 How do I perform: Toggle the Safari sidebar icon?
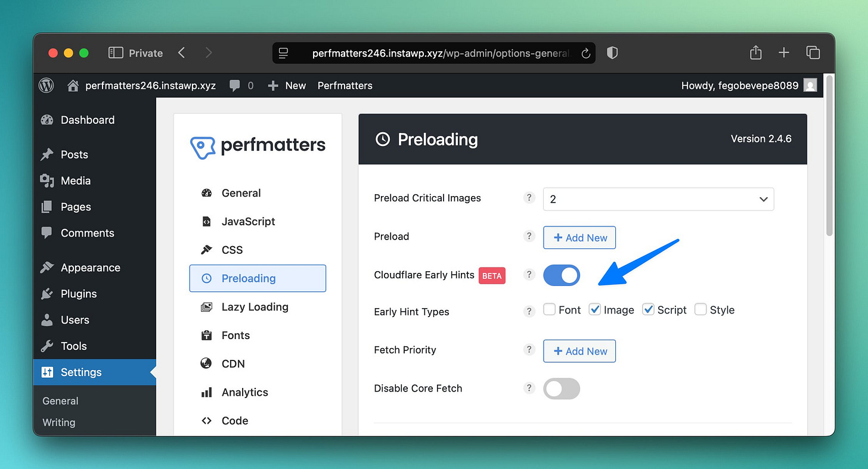116,53
